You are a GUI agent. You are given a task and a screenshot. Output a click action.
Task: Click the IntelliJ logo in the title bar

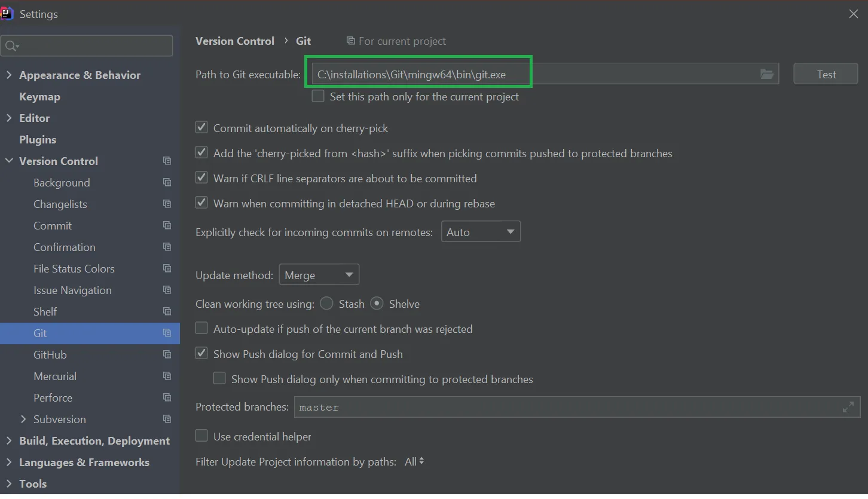(7, 14)
